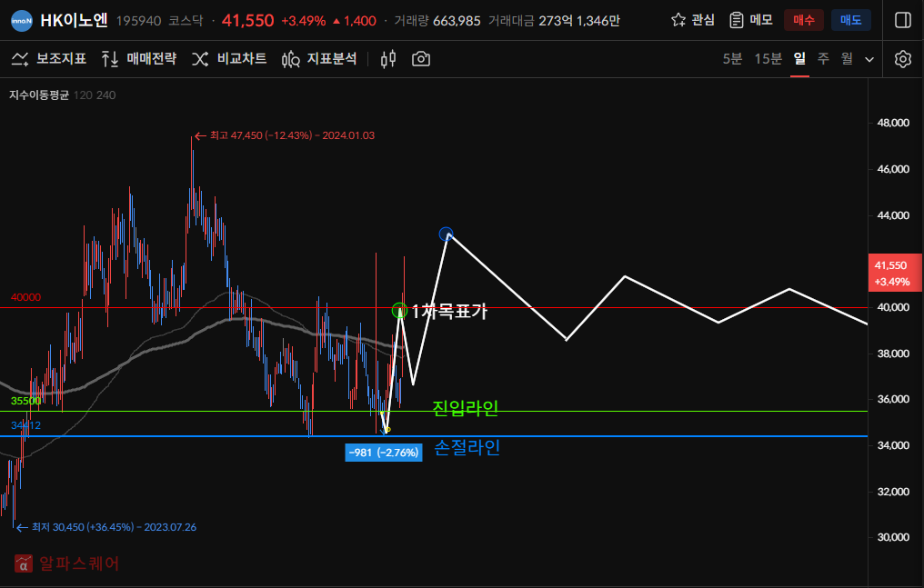Click the HK이노엔 stock name title
The width and height of the screenshot is (924, 588).
pyautogui.click(x=75, y=21)
